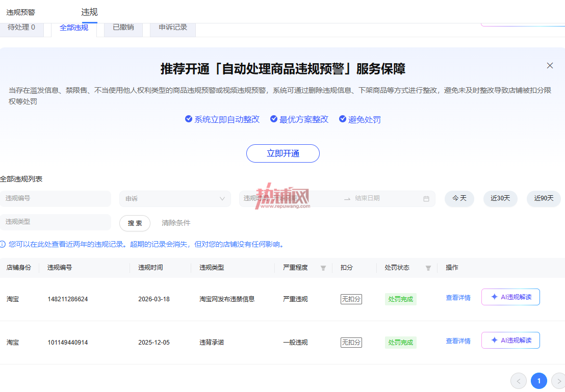Click the info icon beside the records notice
565x392 pixels.
coord(3,244)
